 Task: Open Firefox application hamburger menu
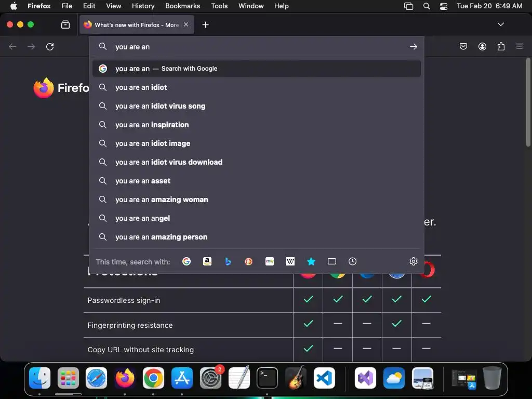[x=520, y=46]
